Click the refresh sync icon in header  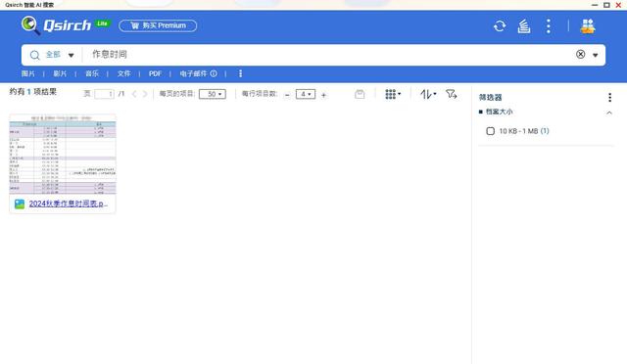(x=500, y=26)
